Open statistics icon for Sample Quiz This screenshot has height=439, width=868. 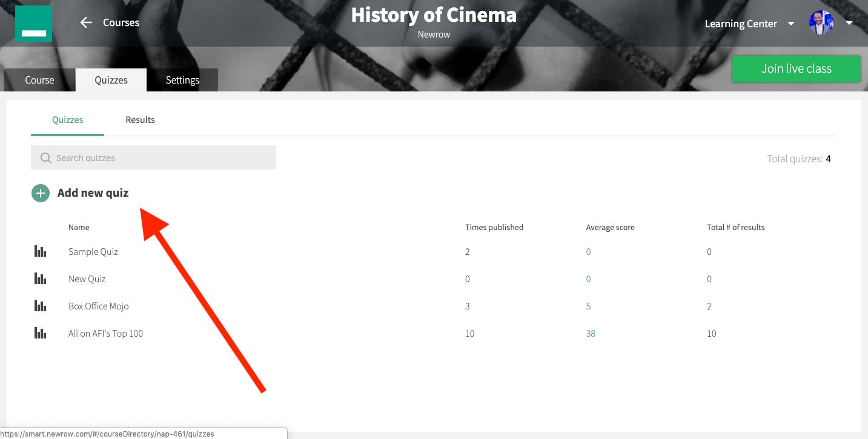(x=40, y=251)
